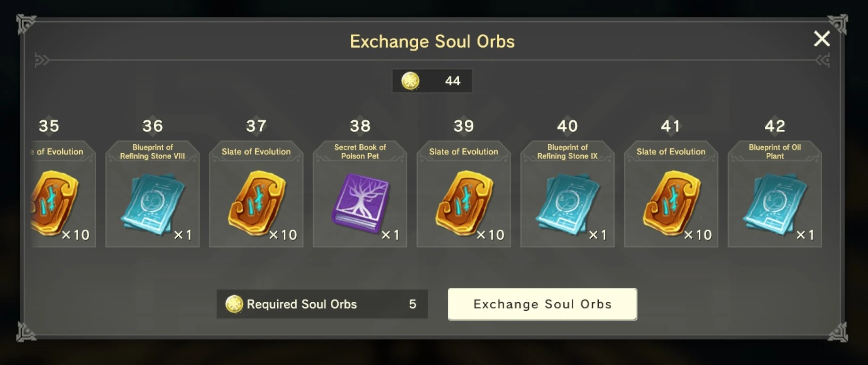The height and width of the screenshot is (365, 868).
Task: Click the level 40 number label
Action: point(567,126)
